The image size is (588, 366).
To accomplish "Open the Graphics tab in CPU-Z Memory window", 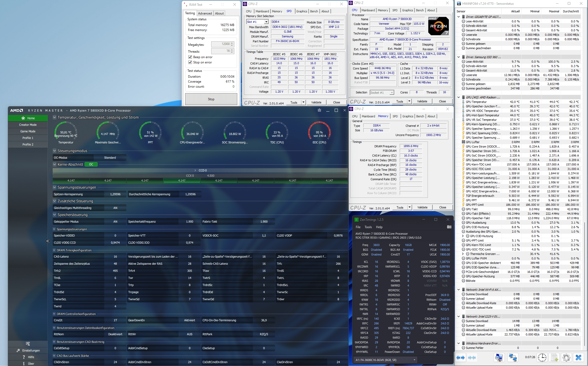I will pos(408,116).
